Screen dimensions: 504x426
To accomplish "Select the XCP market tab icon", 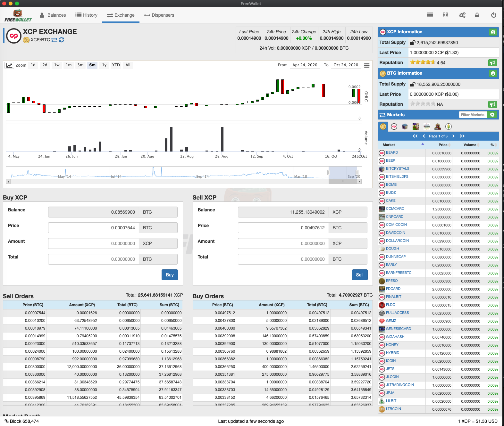I will pyautogui.click(x=394, y=127).
